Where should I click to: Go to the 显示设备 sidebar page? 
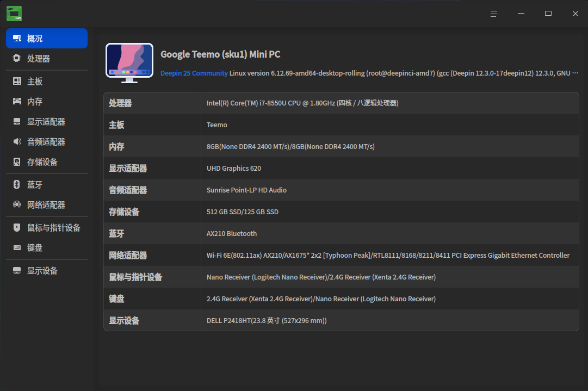(x=42, y=271)
